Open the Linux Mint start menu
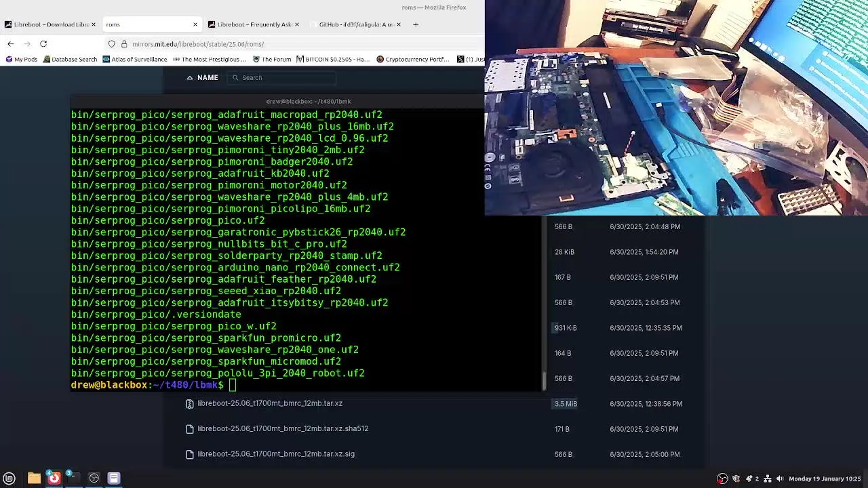The width and height of the screenshot is (868, 488). pos(9,479)
